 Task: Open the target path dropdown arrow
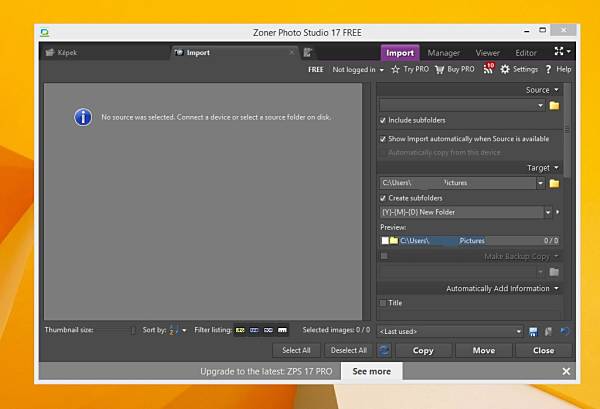point(540,183)
